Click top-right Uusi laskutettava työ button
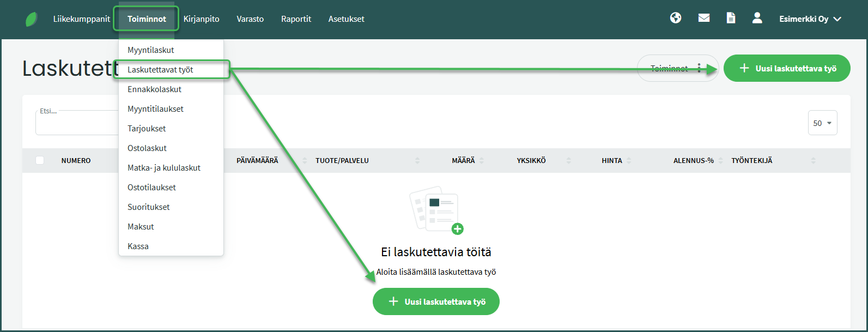The height and width of the screenshot is (332, 868). point(786,69)
